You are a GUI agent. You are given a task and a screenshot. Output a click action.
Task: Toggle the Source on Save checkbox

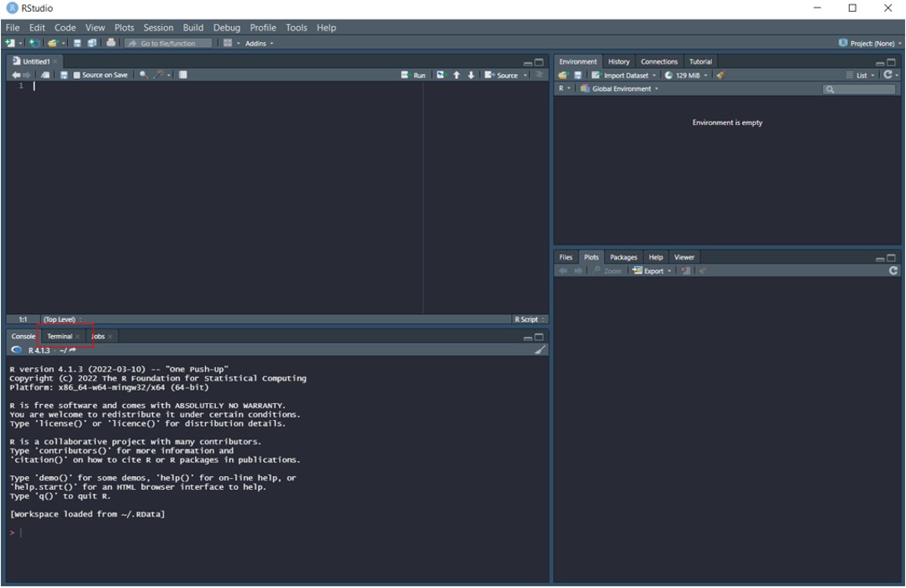[x=76, y=75]
